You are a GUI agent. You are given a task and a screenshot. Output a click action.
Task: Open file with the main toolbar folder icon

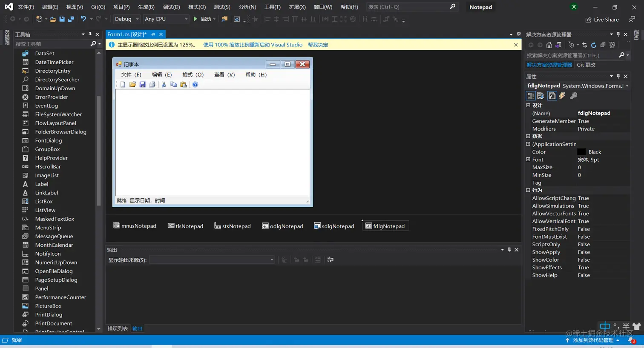pyautogui.click(x=53, y=19)
